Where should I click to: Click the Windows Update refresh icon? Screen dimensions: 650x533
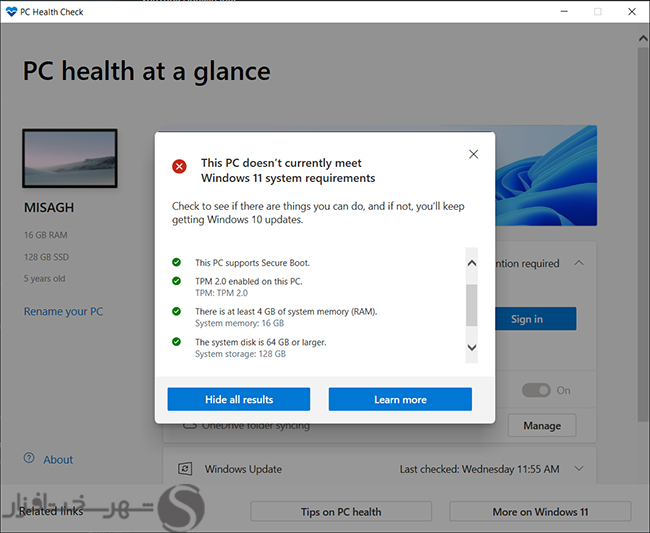(185, 469)
